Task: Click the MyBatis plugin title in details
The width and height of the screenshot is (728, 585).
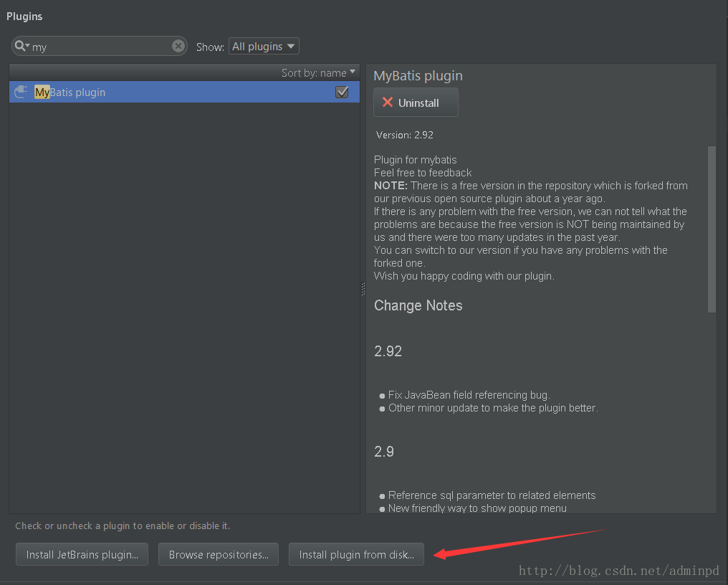Action: [x=418, y=76]
